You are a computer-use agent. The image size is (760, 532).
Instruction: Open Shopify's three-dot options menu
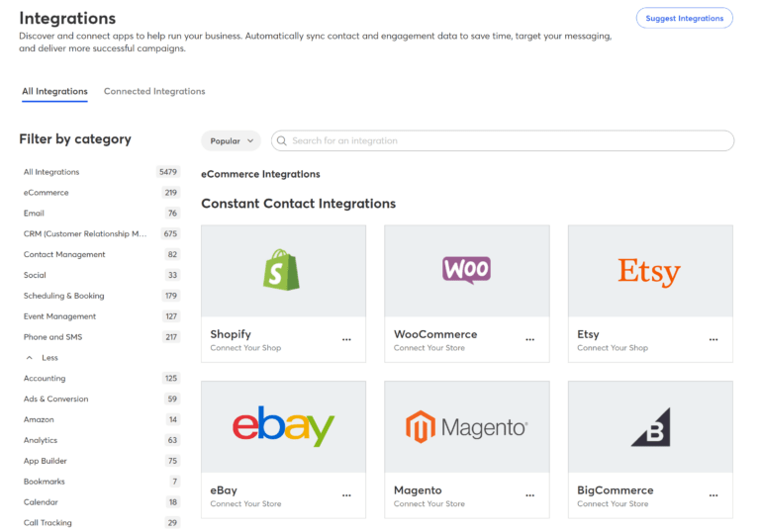tap(346, 339)
